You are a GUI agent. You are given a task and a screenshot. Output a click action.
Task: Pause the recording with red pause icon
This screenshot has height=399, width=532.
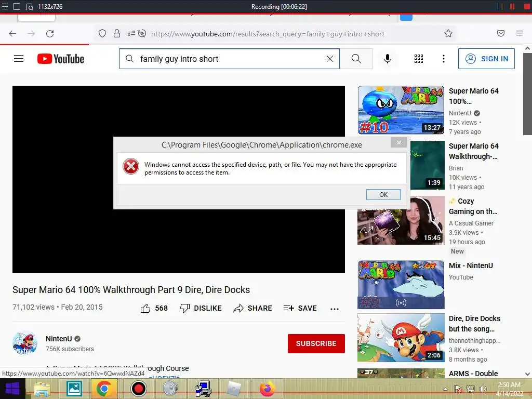pyautogui.click(x=512, y=6)
